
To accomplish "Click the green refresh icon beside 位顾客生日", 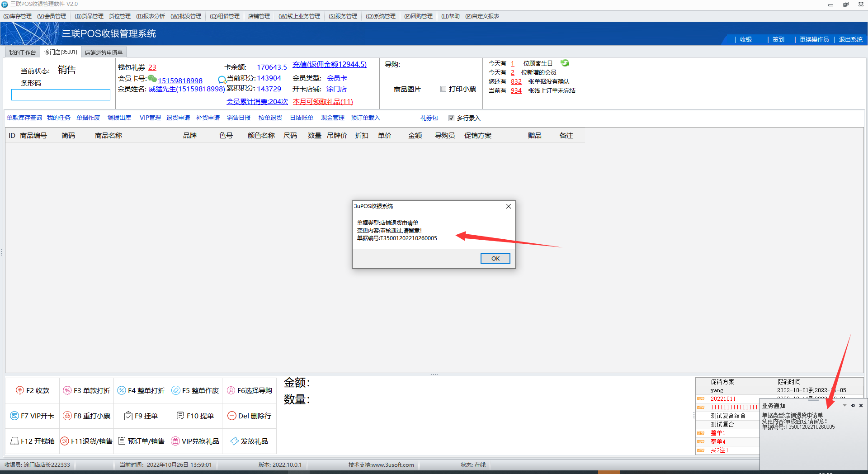I will pyautogui.click(x=565, y=63).
